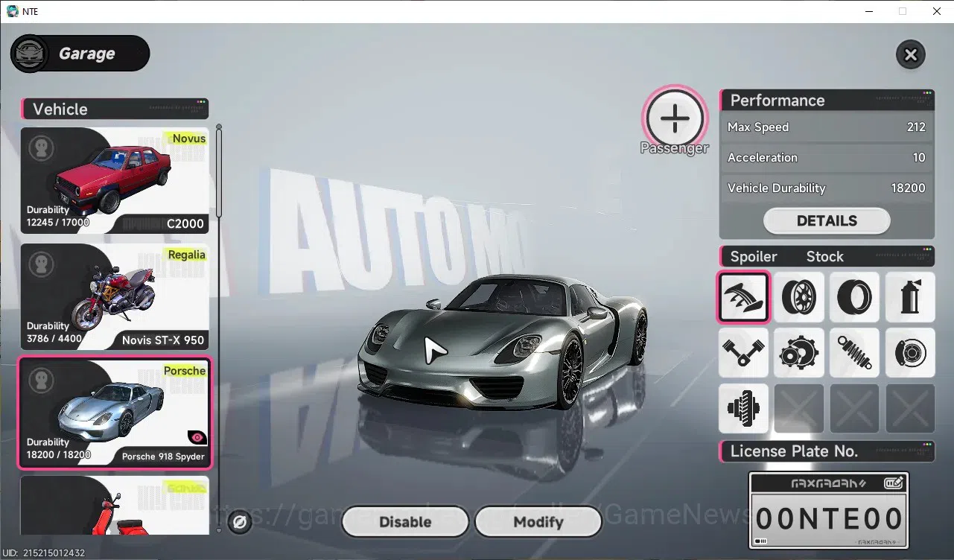Image resolution: width=954 pixels, height=560 pixels.
Task: Close the garage with X icon
Action: coord(910,54)
